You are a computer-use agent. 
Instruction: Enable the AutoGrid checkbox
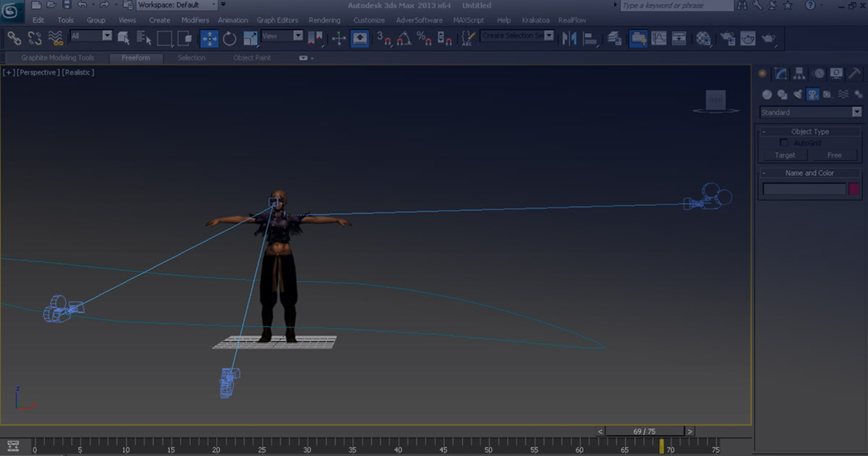(784, 142)
